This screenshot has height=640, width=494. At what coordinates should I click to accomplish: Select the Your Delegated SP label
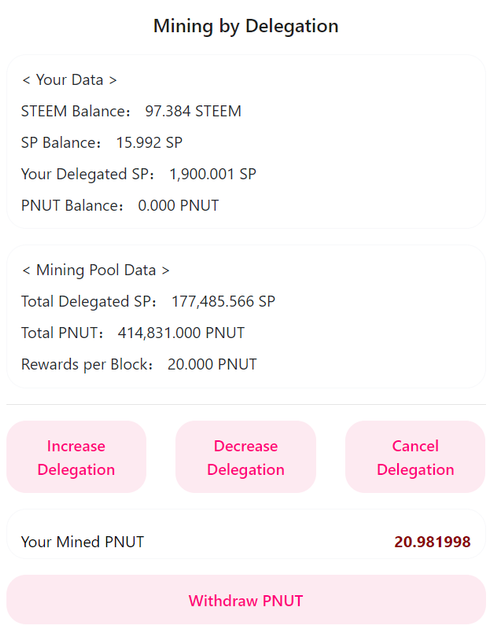pyautogui.click(x=88, y=174)
